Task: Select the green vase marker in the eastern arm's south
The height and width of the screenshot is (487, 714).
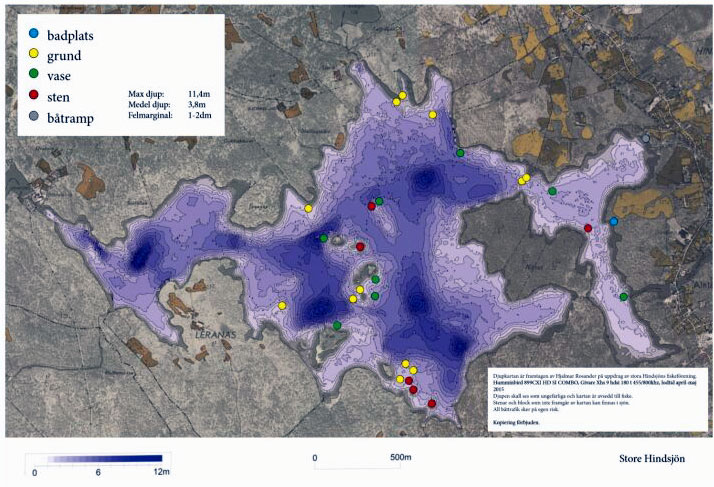Action: [x=623, y=296]
